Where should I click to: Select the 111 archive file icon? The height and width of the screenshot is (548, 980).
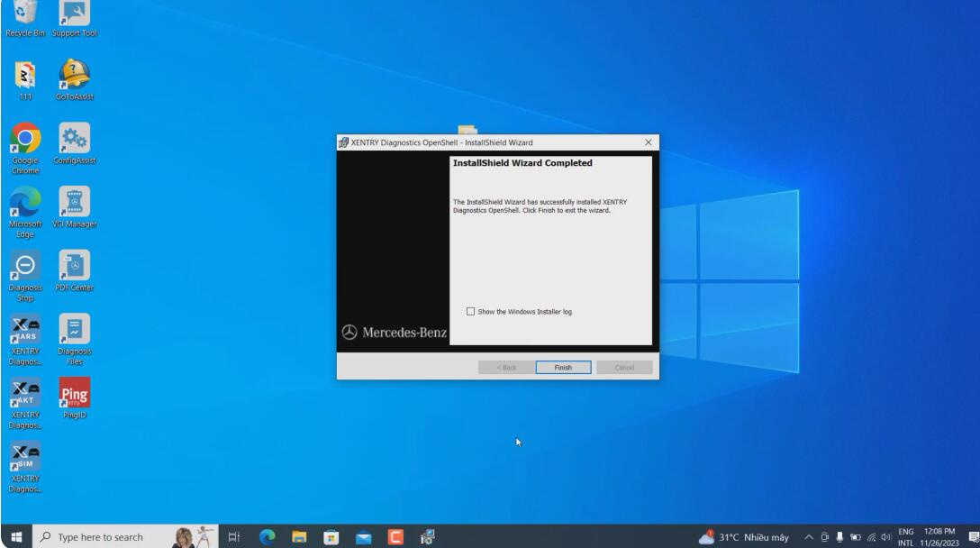point(25,80)
